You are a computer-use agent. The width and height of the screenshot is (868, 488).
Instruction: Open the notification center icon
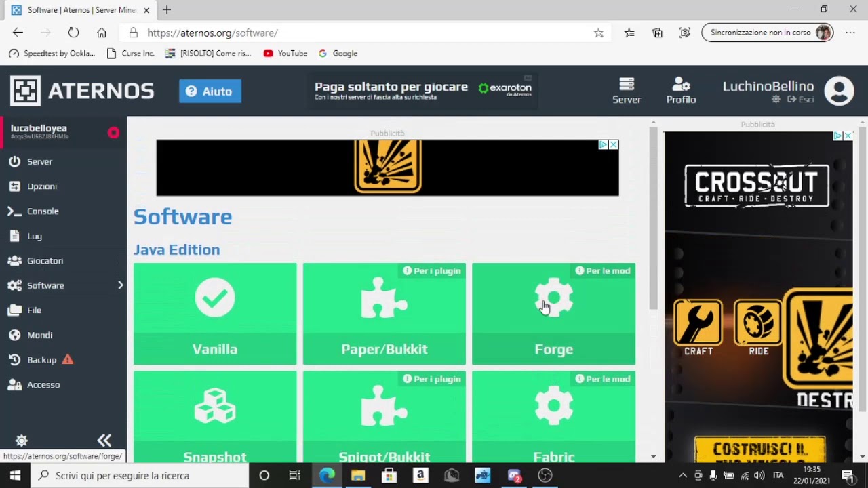(x=848, y=475)
